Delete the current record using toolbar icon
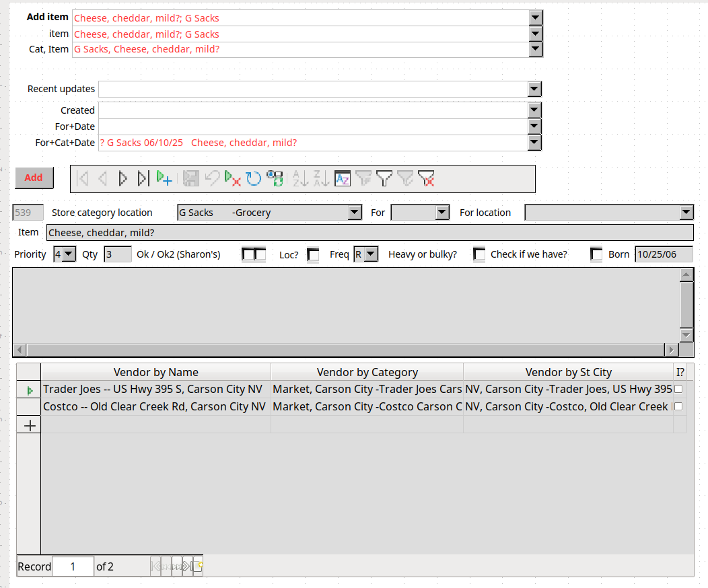The width and height of the screenshot is (708, 588). tap(232, 178)
